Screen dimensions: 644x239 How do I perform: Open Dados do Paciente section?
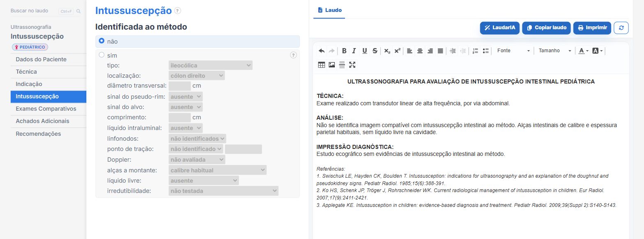(48, 59)
